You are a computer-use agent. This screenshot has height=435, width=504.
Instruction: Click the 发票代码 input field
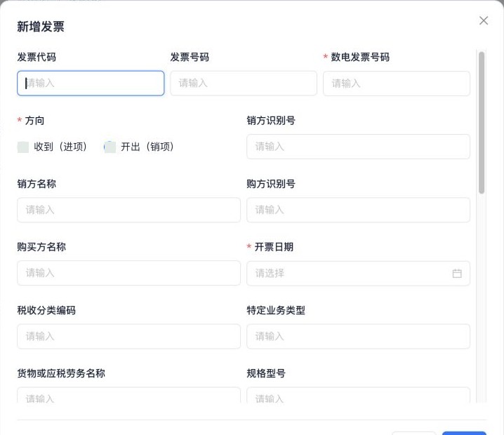[x=91, y=83]
